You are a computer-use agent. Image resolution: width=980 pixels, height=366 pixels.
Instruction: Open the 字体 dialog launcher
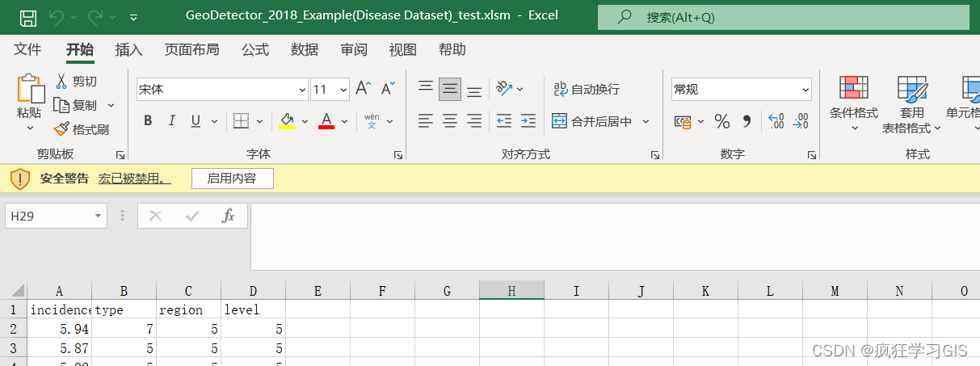click(398, 154)
